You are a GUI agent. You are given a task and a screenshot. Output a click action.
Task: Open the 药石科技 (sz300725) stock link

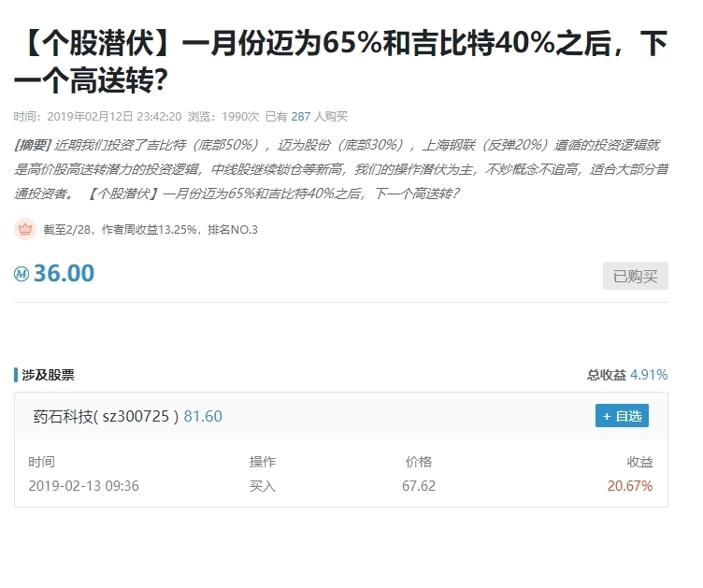(105, 417)
